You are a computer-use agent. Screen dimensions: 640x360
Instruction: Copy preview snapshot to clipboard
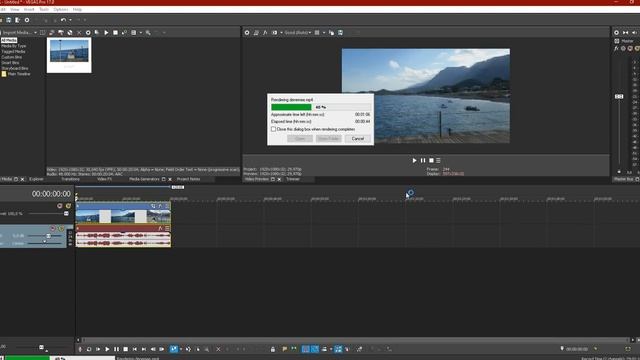(x=331, y=33)
